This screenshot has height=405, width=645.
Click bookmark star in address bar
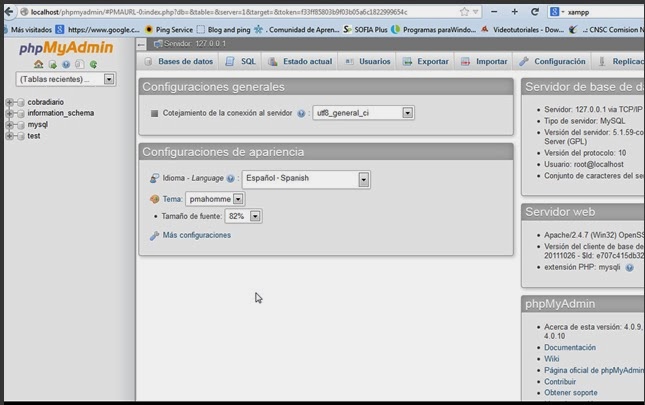pos(464,12)
